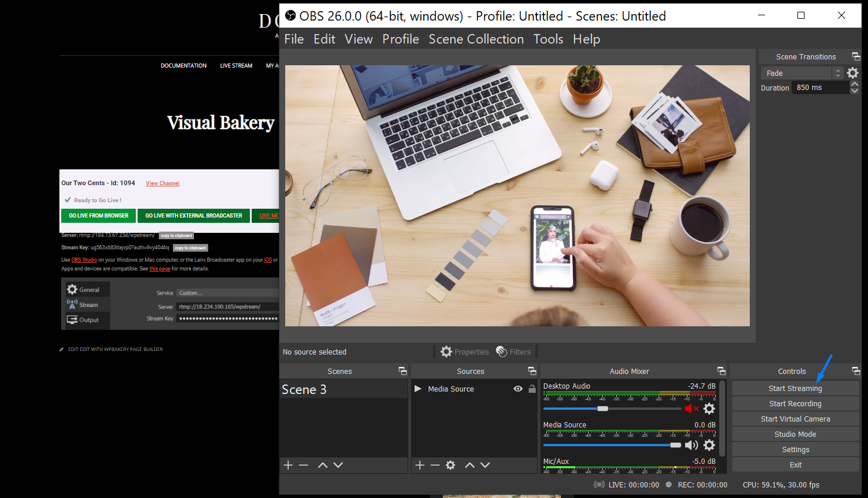Open Live Stream in the website nav

click(236, 66)
